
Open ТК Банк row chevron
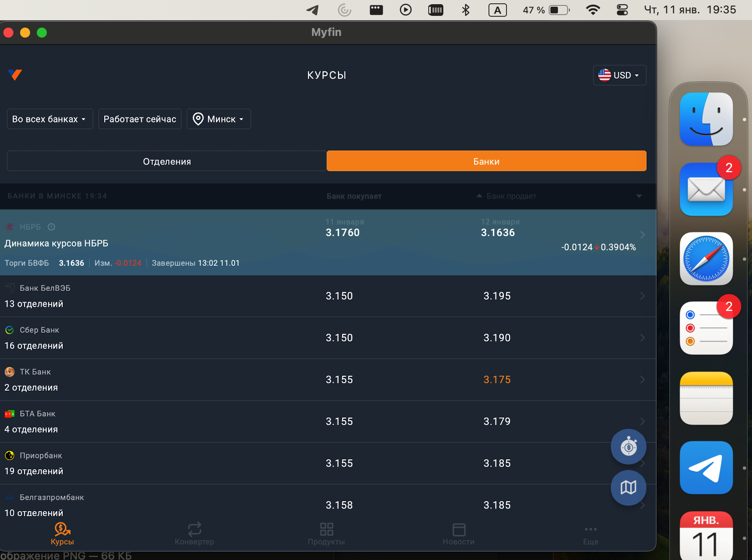(x=642, y=379)
